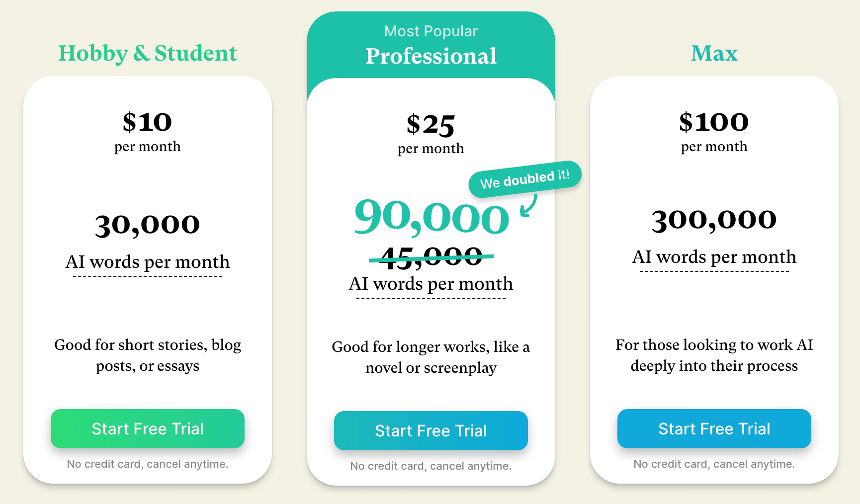Click 'No credit card, cancel anytime' under Hobby plan

147,464
